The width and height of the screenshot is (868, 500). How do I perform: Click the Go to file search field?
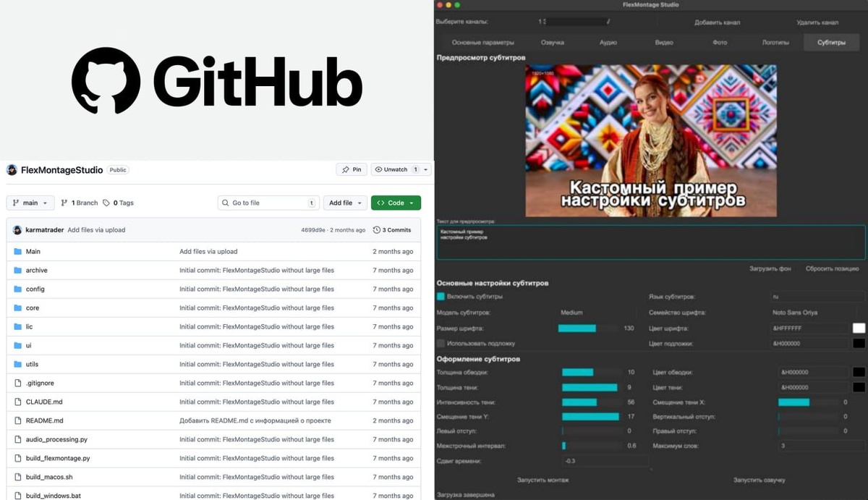point(268,203)
